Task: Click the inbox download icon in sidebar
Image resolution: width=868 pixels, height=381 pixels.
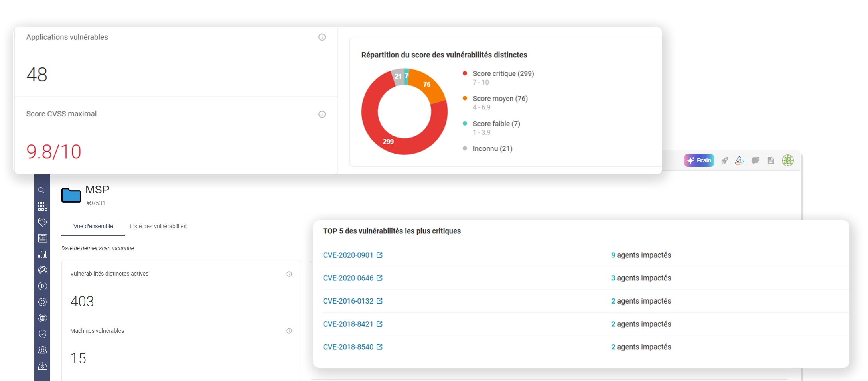Action: (x=43, y=366)
